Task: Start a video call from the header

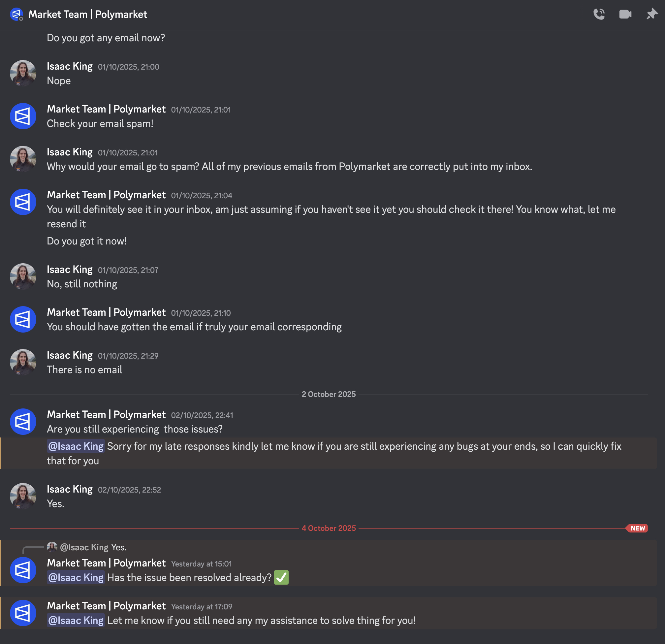Action: coord(625,14)
